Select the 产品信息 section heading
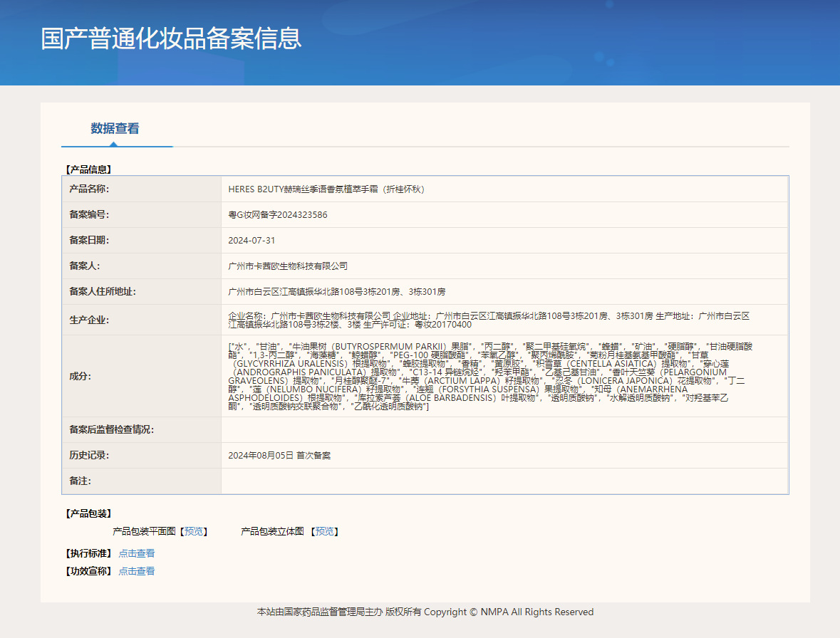Screen dimensions: 840x638 [88, 169]
